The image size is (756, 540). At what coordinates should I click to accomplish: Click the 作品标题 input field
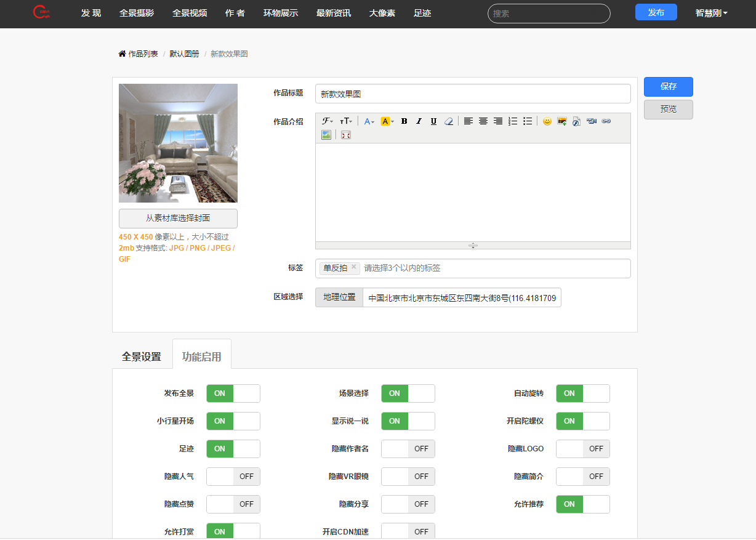(x=472, y=94)
